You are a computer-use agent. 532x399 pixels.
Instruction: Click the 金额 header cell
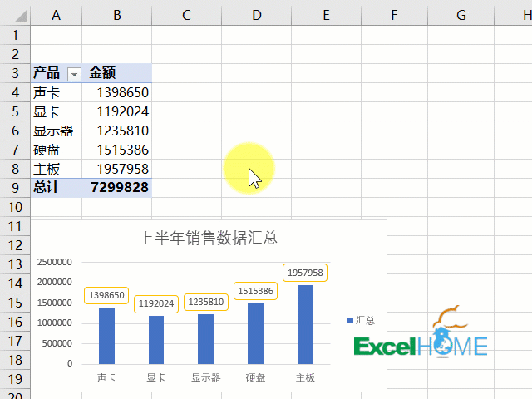pos(116,73)
